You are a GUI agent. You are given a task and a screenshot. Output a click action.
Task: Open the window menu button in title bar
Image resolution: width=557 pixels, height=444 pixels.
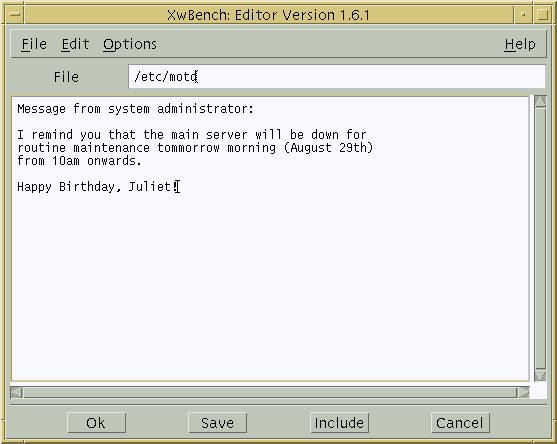pos(15,15)
